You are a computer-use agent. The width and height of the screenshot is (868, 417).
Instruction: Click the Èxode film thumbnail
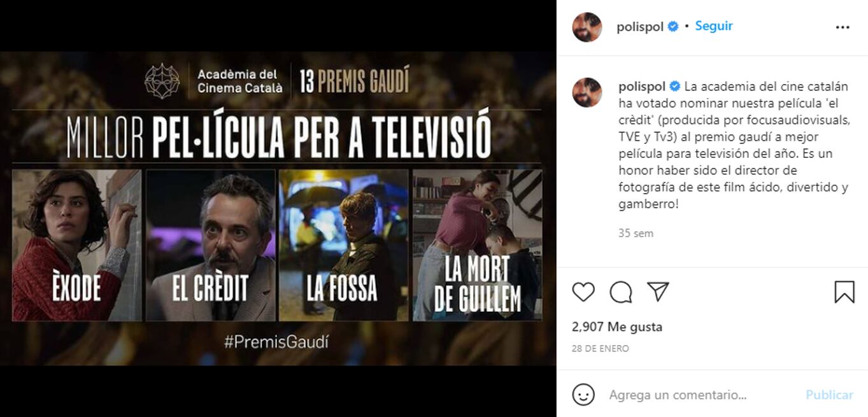pyautogui.click(x=77, y=244)
